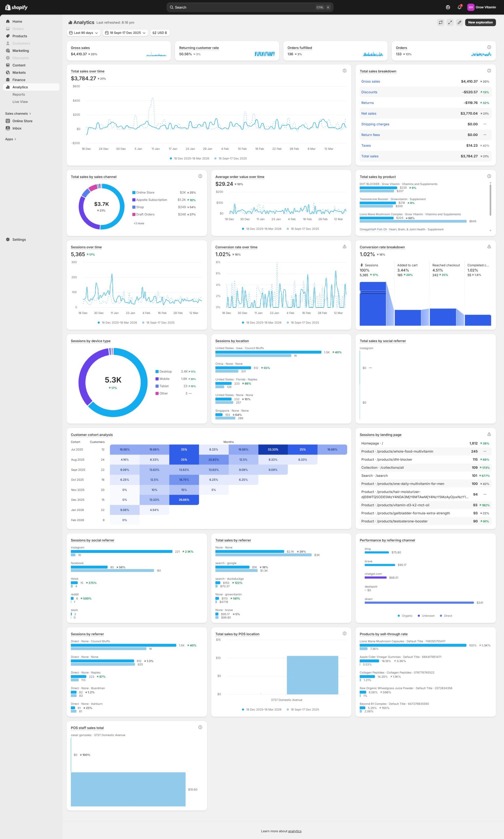Click the Shopify logo

[16, 7]
